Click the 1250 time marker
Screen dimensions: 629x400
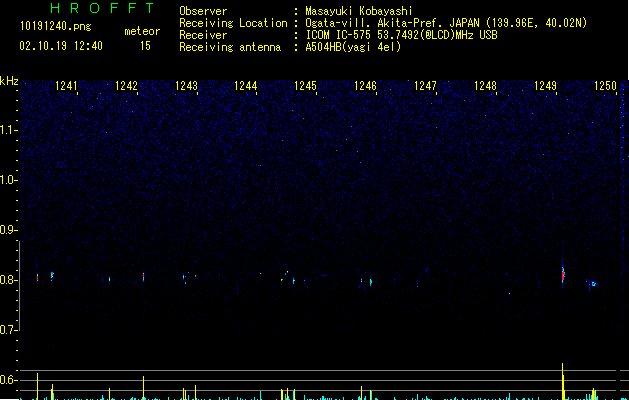(x=605, y=86)
